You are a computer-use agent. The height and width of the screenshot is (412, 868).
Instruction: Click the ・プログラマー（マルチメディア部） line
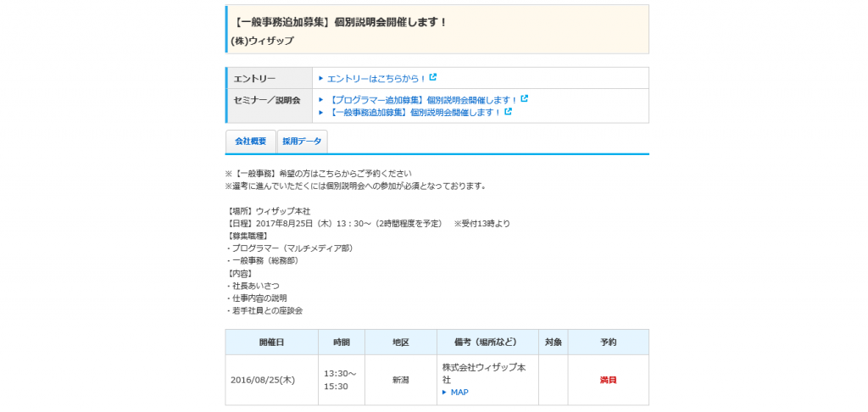(290, 248)
